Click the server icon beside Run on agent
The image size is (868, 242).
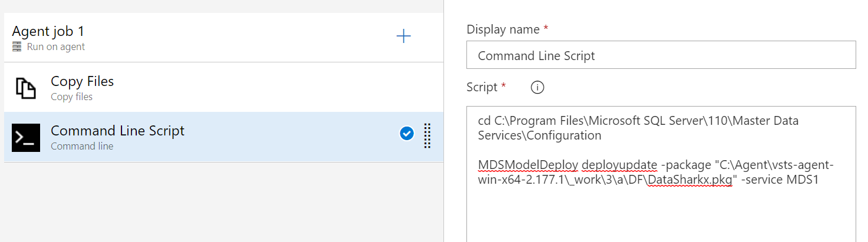(17, 47)
